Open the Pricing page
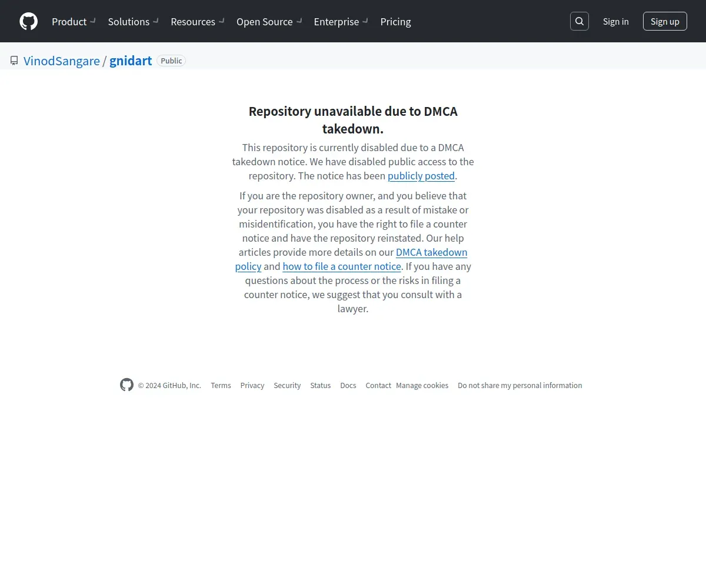The image size is (706, 588). [x=395, y=22]
